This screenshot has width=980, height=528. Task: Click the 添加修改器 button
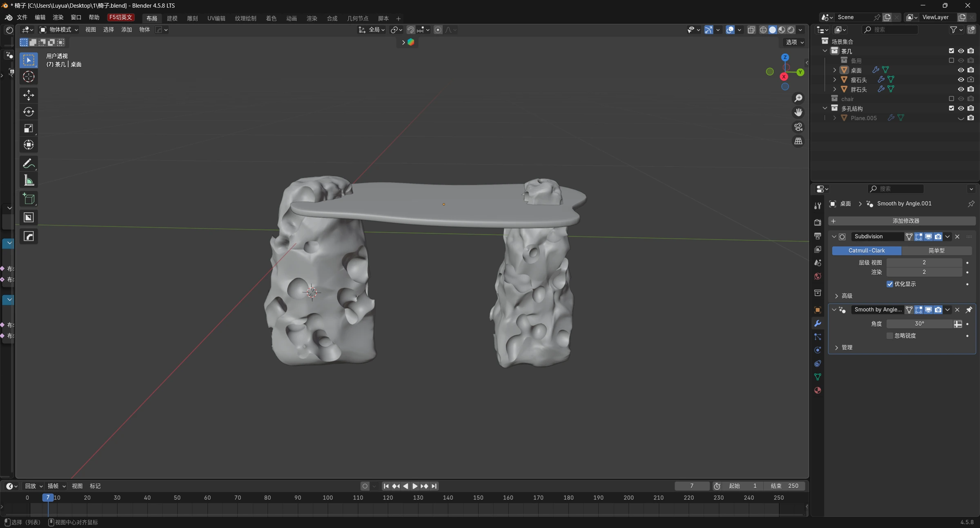click(902, 221)
